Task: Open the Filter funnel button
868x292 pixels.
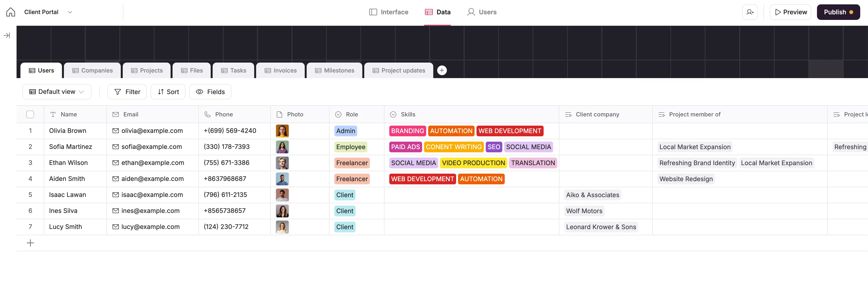Action: click(127, 92)
